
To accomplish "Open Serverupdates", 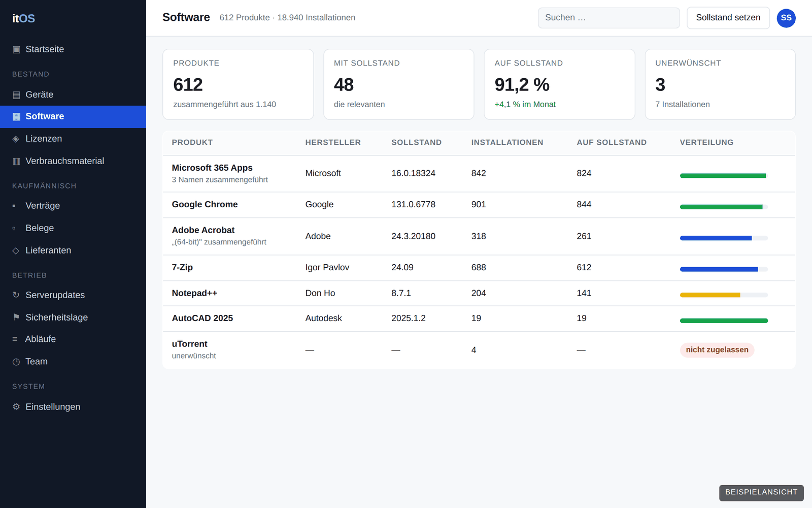I will [x=73, y=295].
